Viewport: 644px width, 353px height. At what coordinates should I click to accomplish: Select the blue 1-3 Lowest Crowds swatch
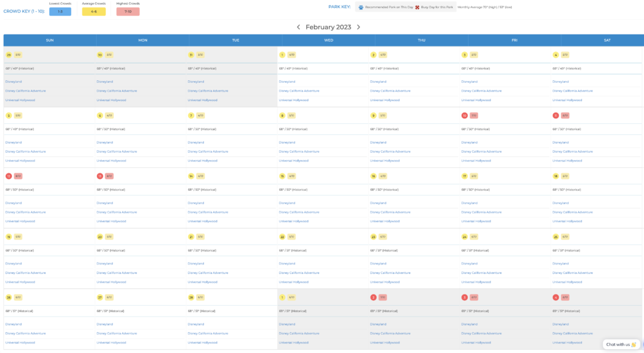60,11
